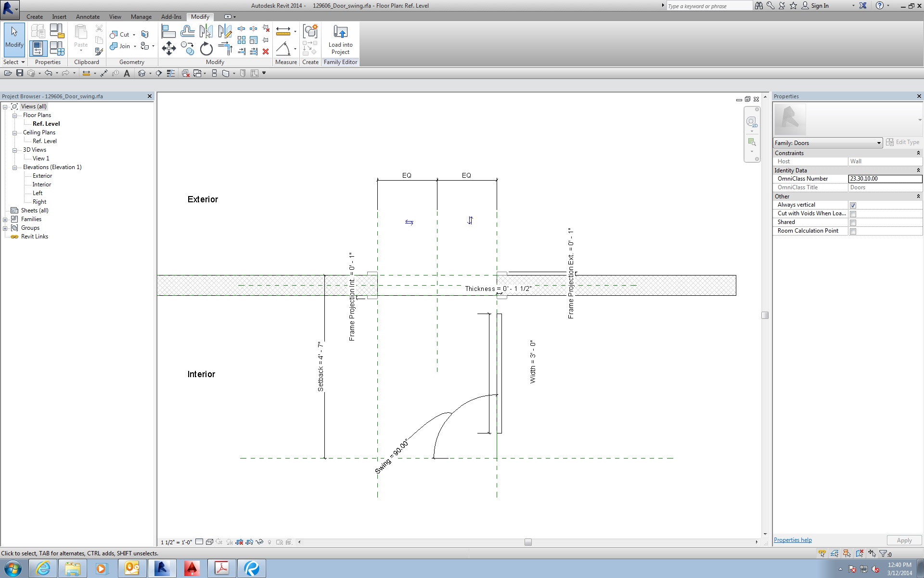Enable the Shared checkbox

(853, 223)
